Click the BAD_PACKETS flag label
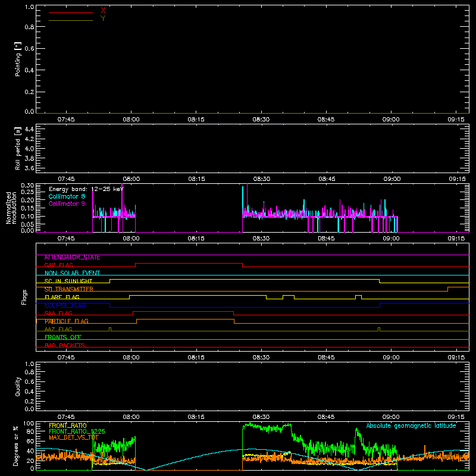 65,345
